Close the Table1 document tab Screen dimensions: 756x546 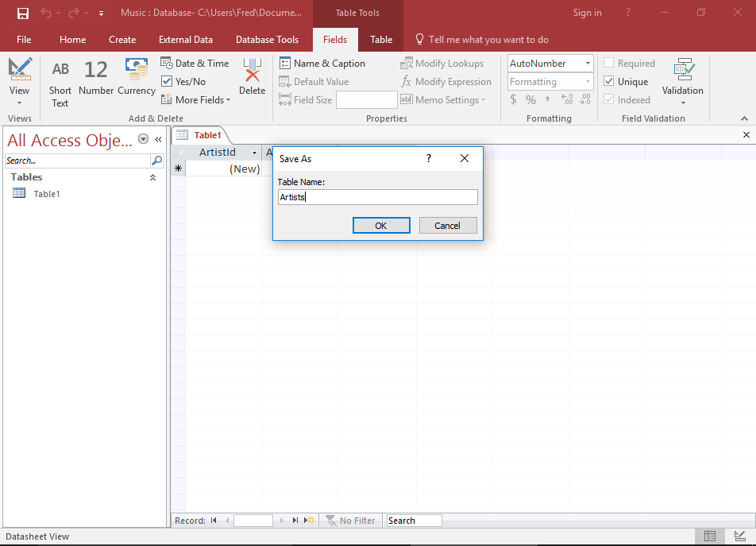[746, 135]
